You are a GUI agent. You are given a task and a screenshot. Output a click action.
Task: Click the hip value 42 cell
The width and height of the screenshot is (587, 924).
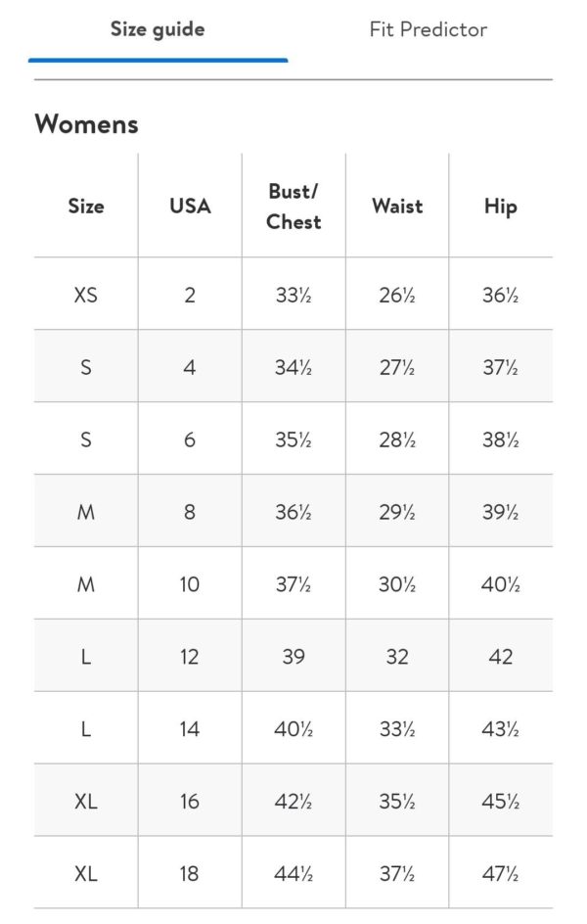click(501, 657)
